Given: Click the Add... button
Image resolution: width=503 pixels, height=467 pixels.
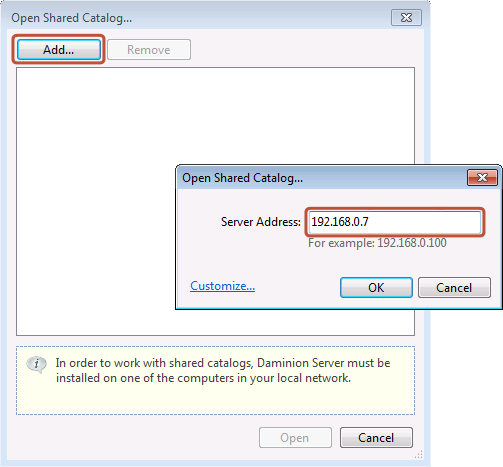Looking at the screenshot, I should 59,50.
